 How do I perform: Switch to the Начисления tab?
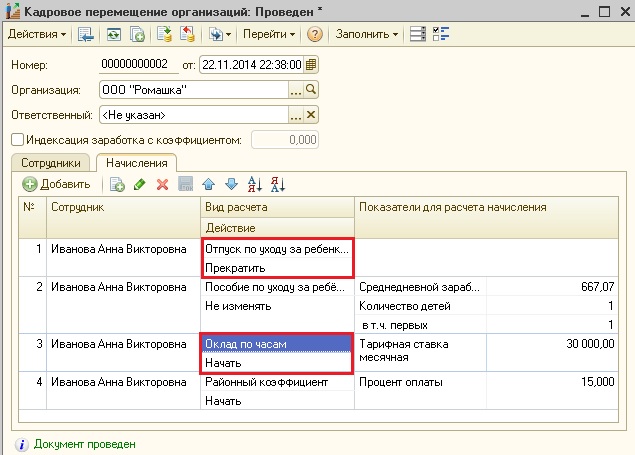click(x=136, y=163)
